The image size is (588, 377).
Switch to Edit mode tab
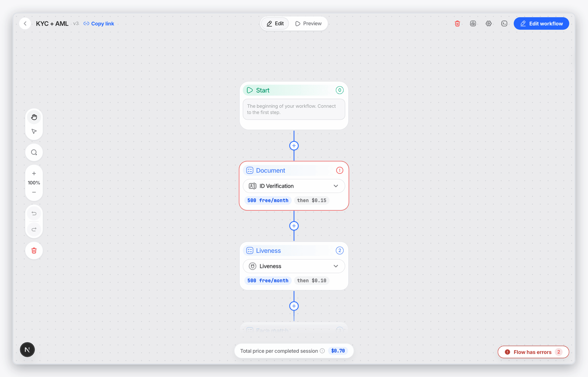[275, 24]
